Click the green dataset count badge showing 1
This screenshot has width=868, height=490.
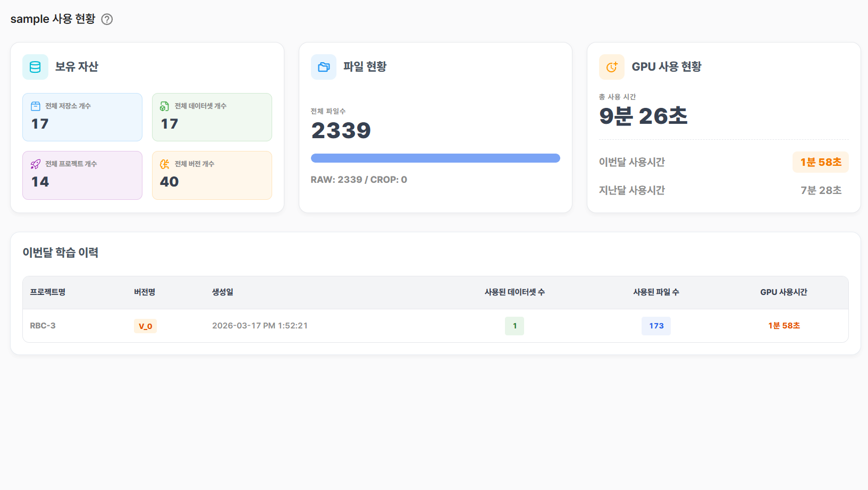(x=514, y=326)
